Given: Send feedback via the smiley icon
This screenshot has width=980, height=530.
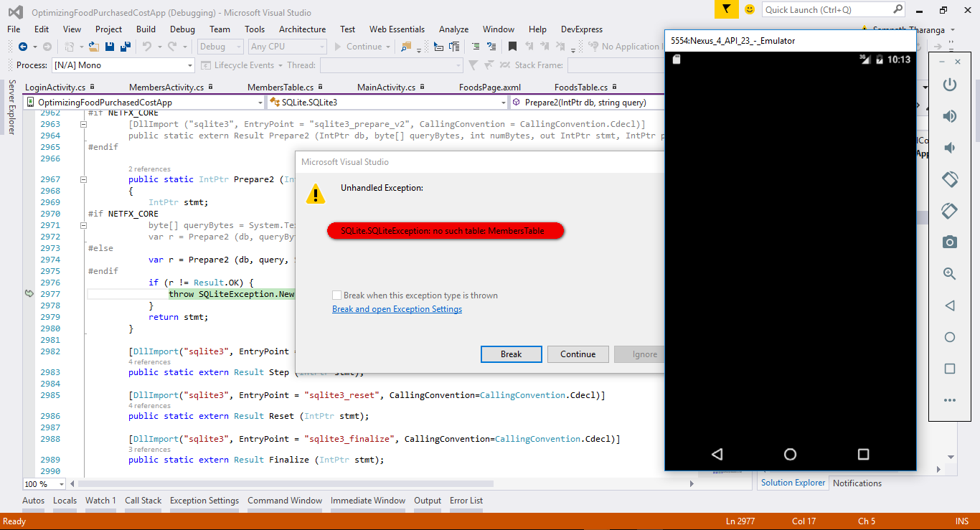Looking at the screenshot, I should pos(750,9).
